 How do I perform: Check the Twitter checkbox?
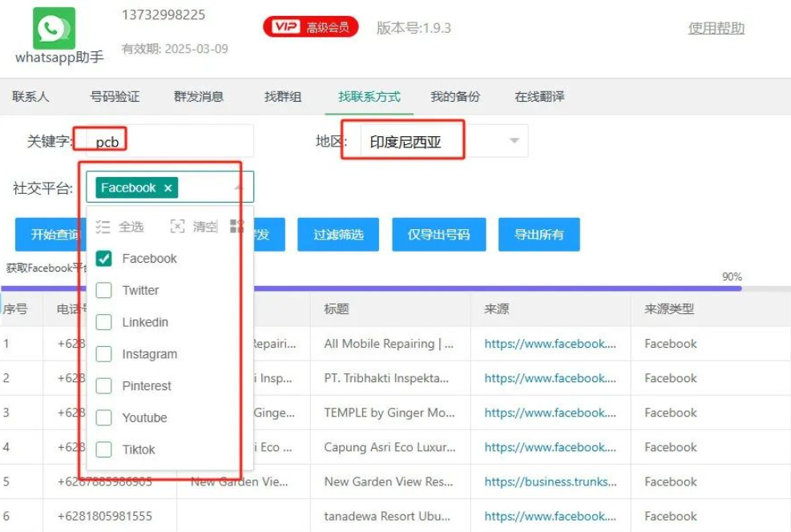tap(104, 290)
